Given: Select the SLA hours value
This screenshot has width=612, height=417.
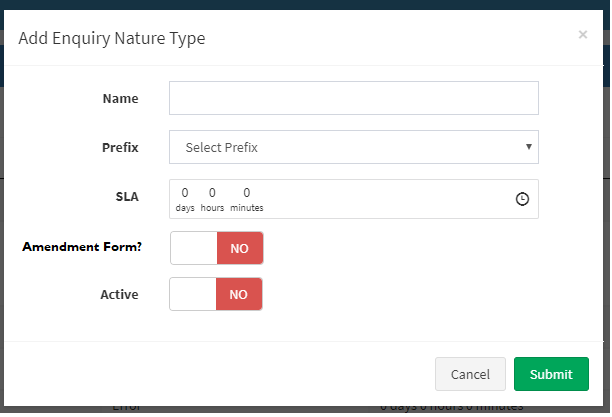Looking at the screenshot, I should pos(212,192).
